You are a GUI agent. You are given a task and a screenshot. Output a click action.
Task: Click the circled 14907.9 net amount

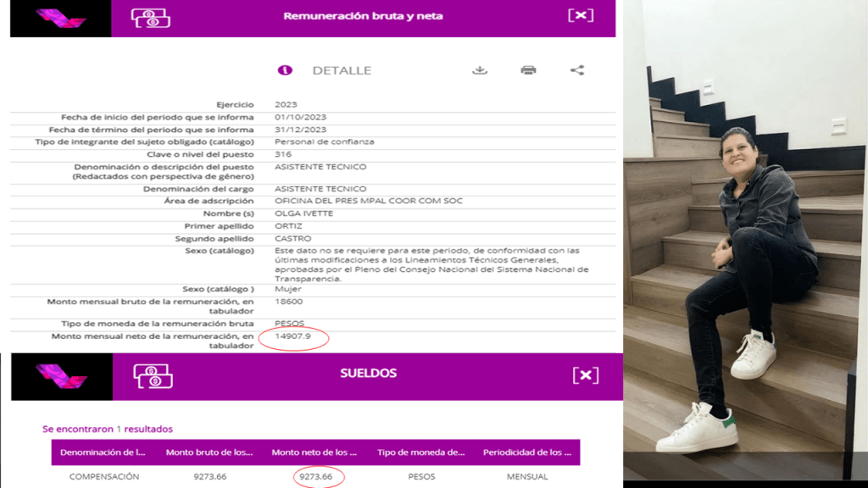[x=293, y=338]
